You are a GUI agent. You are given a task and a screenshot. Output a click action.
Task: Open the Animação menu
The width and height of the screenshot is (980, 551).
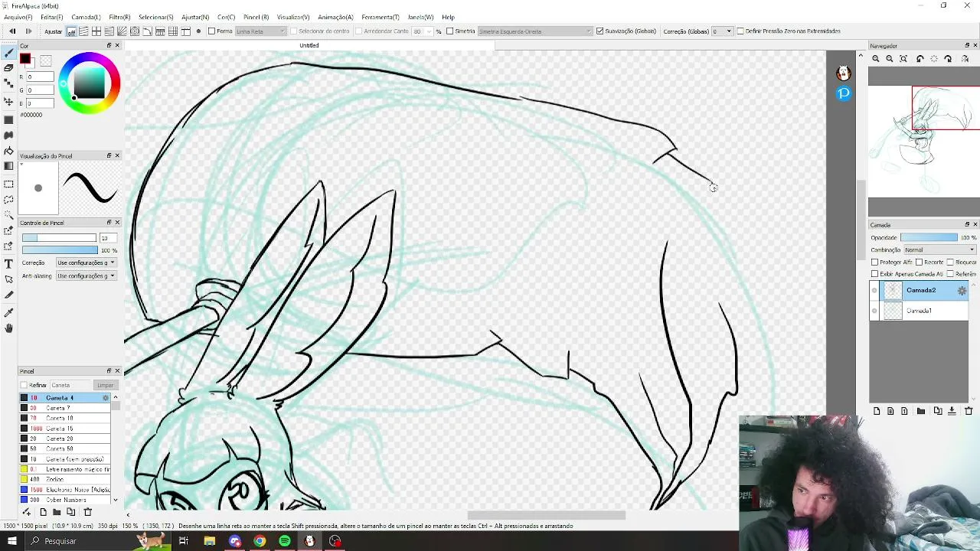click(335, 17)
